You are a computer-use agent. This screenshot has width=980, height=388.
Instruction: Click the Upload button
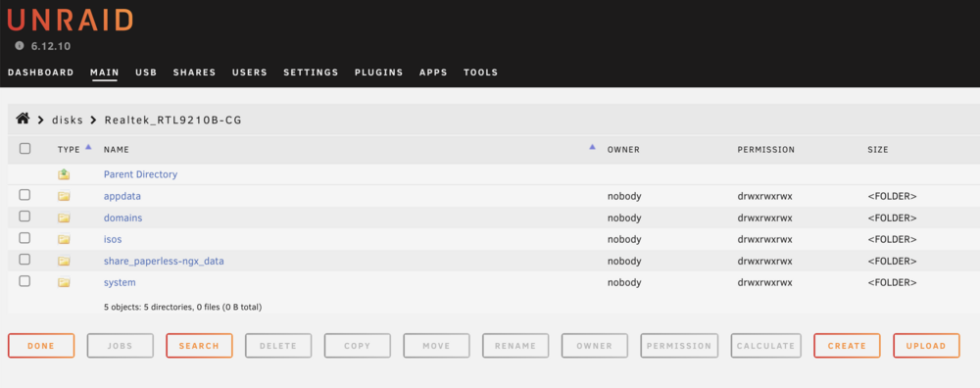926,346
